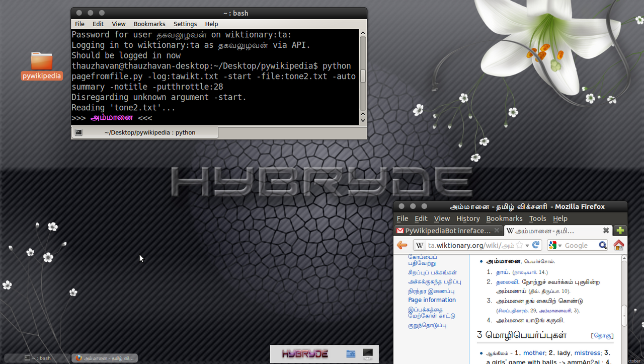Click the bookmark star in the address bar
The height and width of the screenshot is (364, 644).
pyautogui.click(x=519, y=245)
